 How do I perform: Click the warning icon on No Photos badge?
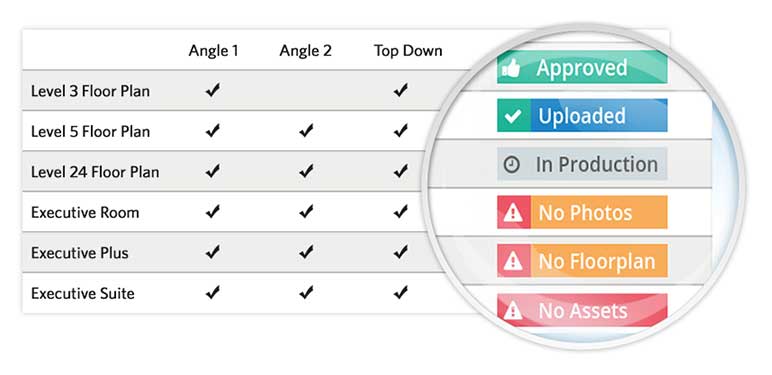pyautogui.click(x=513, y=213)
